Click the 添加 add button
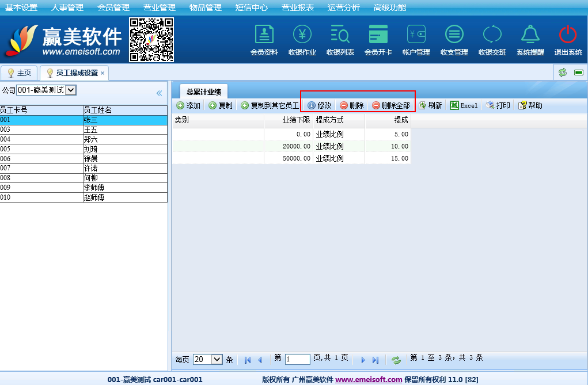The width and height of the screenshot is (588, 385). point(188,106)
